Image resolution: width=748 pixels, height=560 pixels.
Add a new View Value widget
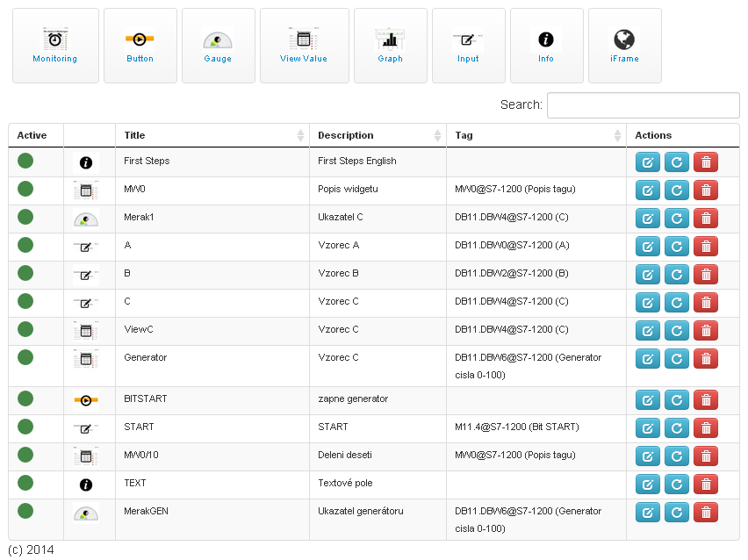(304, 46)
